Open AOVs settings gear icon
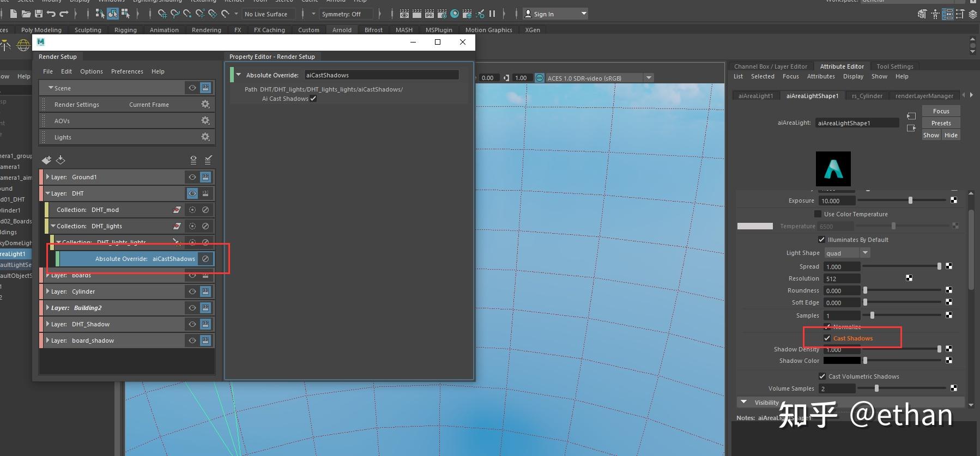The height and width of the screenshot is (456, 980). 205,120
